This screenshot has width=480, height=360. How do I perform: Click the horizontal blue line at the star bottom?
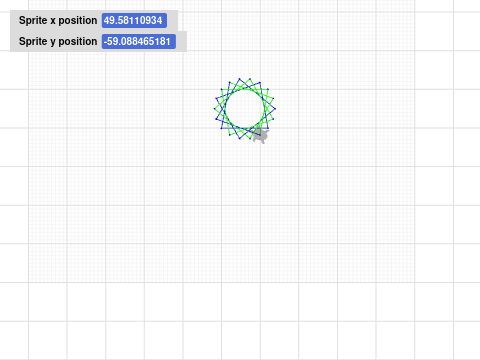[244, 128]
